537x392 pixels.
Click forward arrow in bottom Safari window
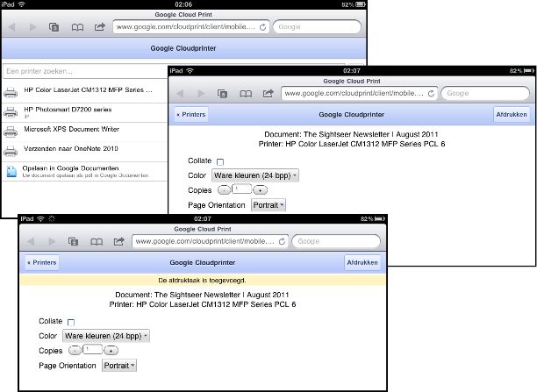click(52, 242)
